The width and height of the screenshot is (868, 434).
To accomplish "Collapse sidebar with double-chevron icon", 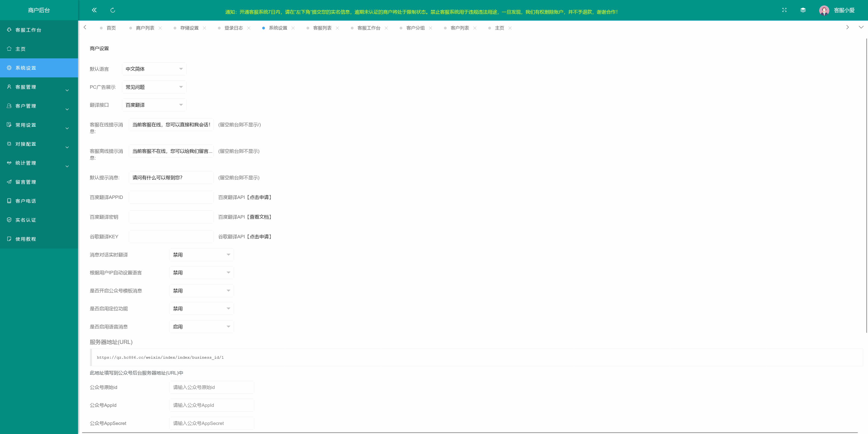I will [94, 10].
